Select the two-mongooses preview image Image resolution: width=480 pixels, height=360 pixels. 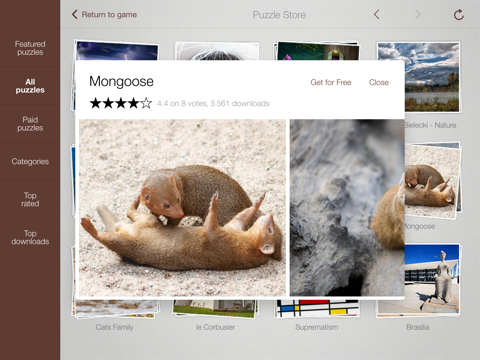tap(182, 208)
